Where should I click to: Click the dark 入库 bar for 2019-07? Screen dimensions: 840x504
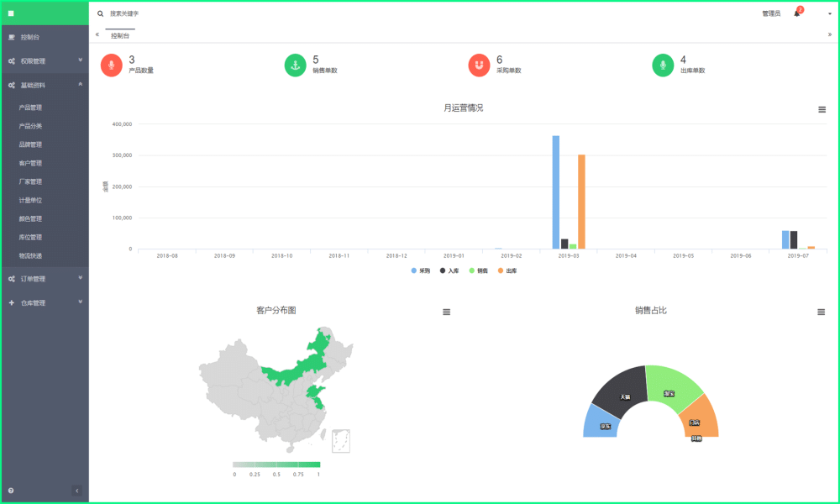pyautogui.click(x=794, y=240)
